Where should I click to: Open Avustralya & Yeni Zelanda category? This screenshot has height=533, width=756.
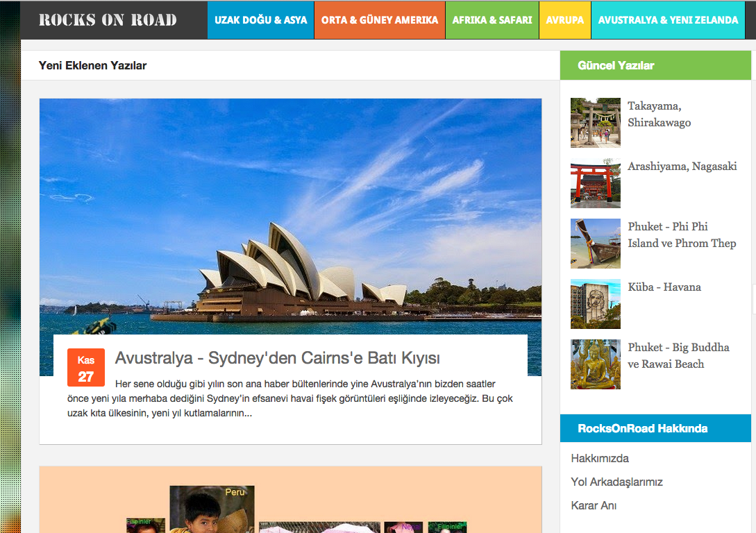668,20
